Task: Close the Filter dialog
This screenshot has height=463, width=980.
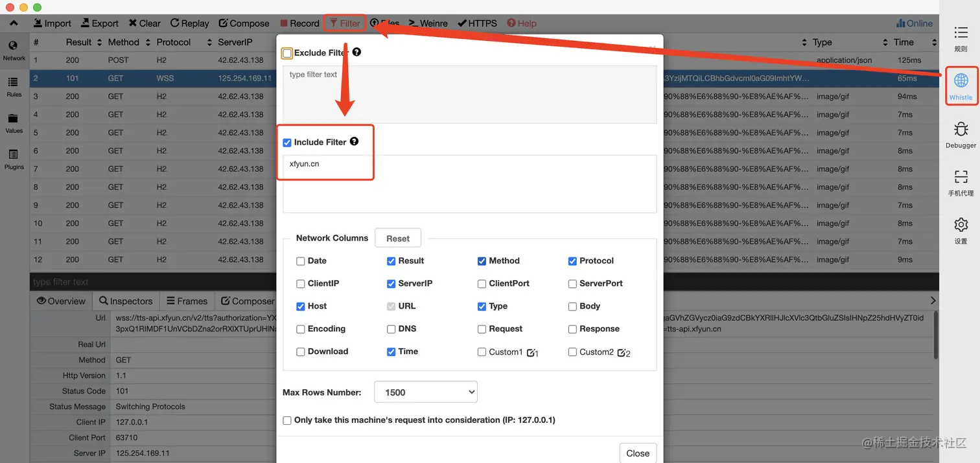Action: 638,453
